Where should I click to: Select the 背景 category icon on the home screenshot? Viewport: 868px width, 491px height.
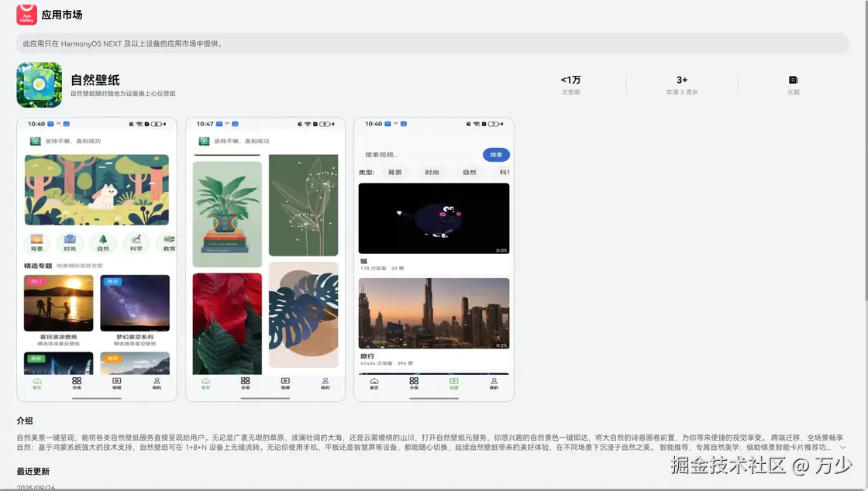[x=36, y=240]
